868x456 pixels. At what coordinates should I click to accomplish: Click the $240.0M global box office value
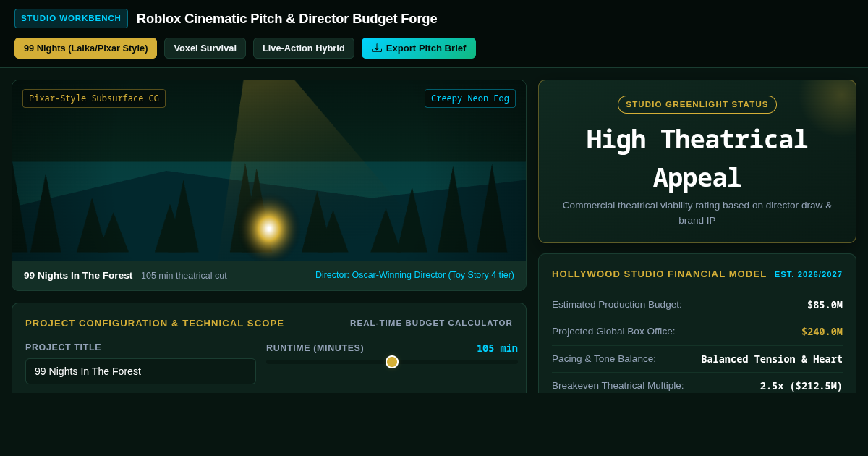click(x=822, y=332)
